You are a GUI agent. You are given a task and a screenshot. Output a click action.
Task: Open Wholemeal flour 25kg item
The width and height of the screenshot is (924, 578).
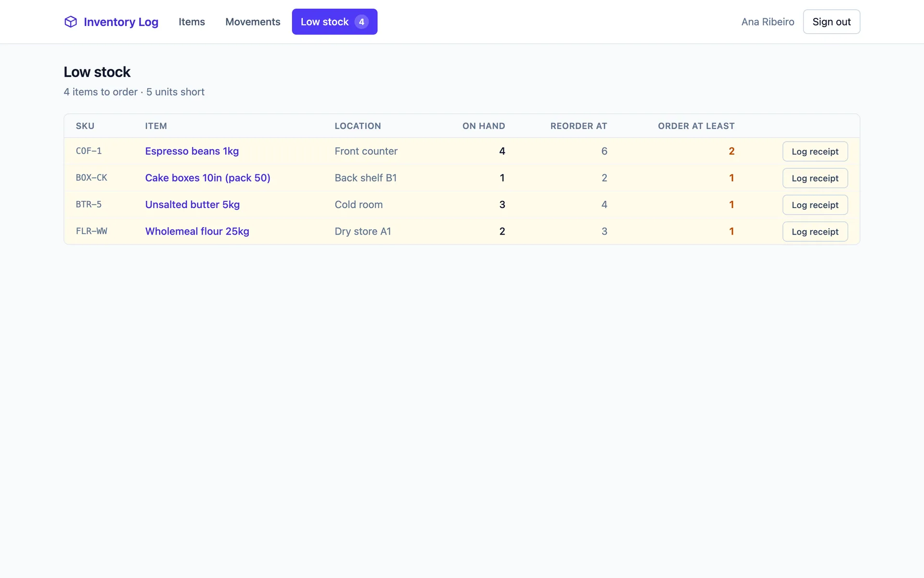coord(197,231)
